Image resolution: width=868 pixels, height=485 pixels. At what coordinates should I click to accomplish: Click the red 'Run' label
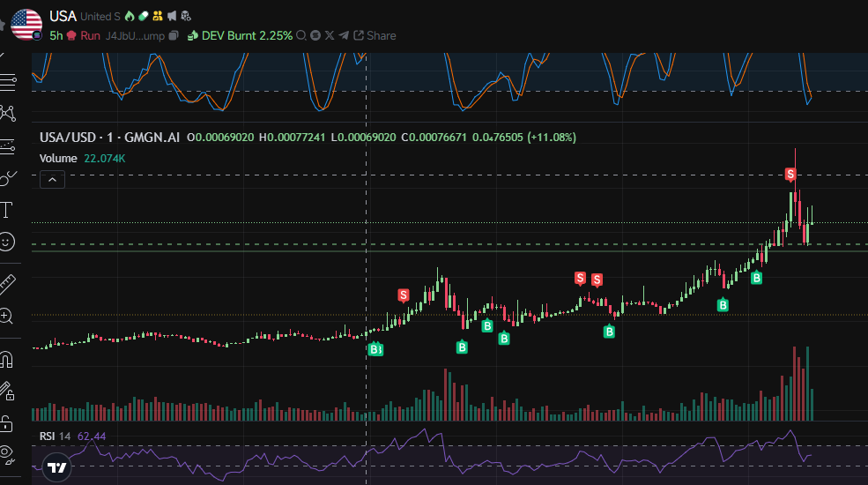click(90, 35)
